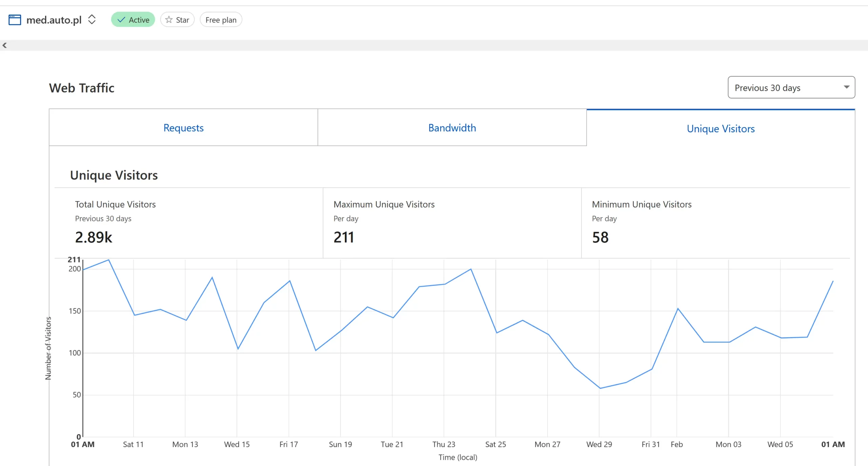This screenshot has width=868, height=466.
Task: Click the checkmark icon inside the Active badge
Action: 121,20
